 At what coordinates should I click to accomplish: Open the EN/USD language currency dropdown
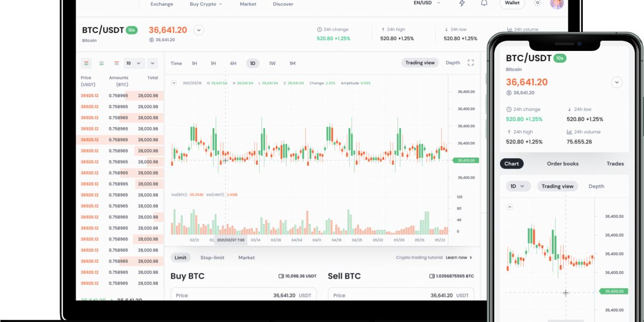pos(426,3)
